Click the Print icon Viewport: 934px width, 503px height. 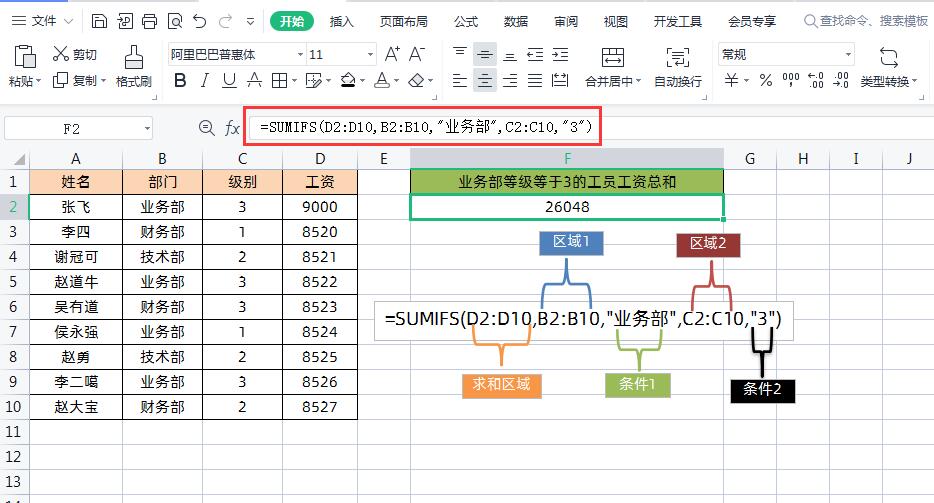pos(150,21)
